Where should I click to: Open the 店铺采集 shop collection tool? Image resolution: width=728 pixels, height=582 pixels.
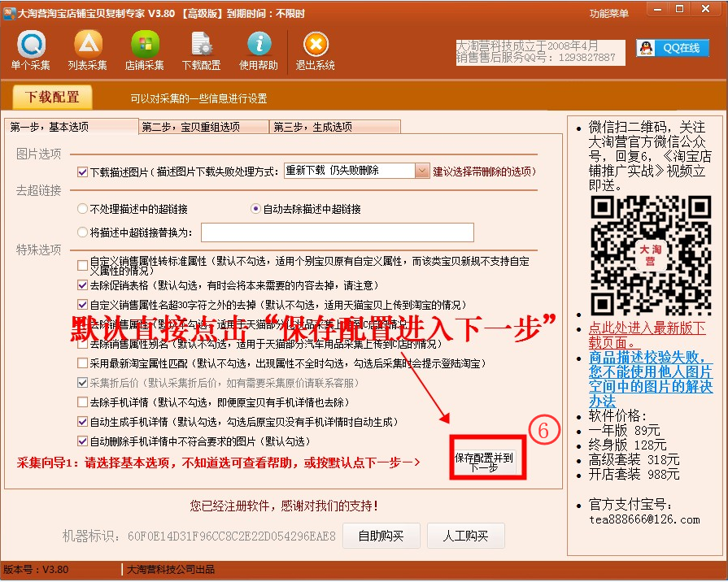[145, 50]
